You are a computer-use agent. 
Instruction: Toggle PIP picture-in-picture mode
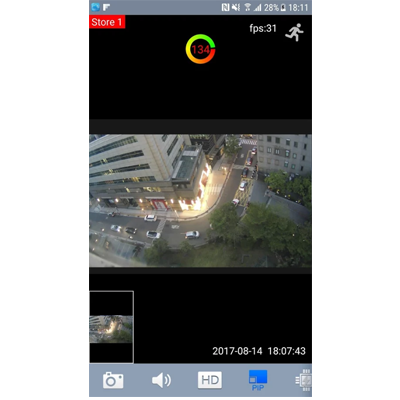258,380
